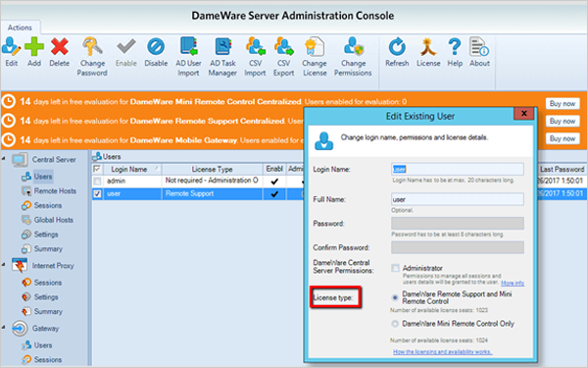Open Sessions under Central Server

41,205
